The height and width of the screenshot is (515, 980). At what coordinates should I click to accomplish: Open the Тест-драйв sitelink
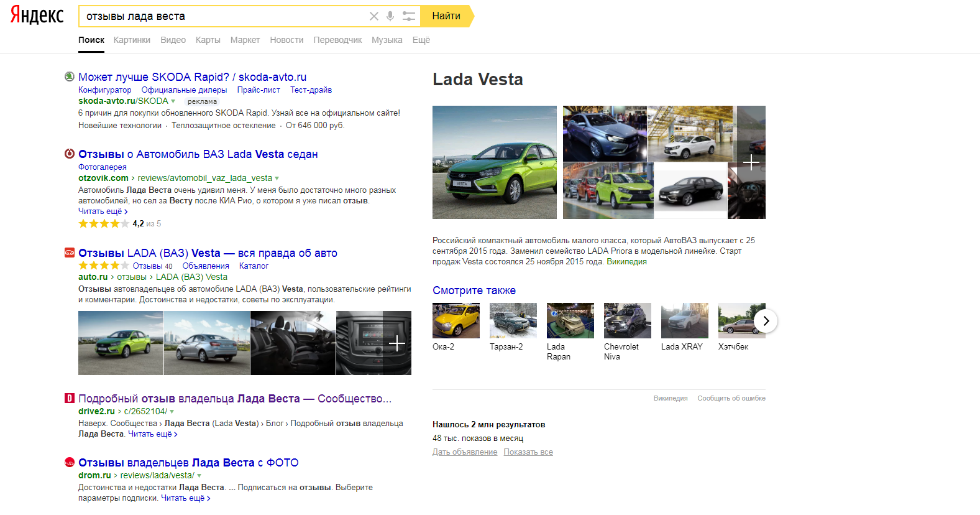pos(311,90)
